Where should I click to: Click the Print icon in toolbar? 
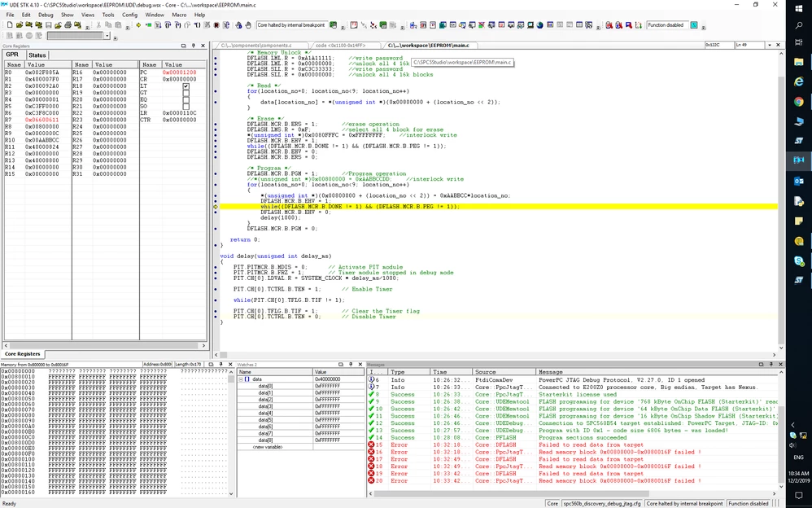(x=68, y=25)
